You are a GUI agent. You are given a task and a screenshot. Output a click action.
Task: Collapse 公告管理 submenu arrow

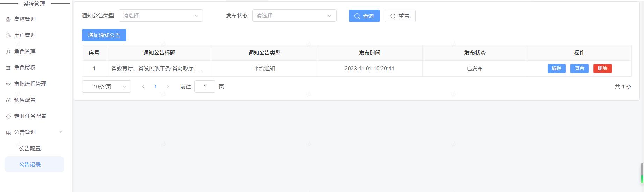(61, 132)
